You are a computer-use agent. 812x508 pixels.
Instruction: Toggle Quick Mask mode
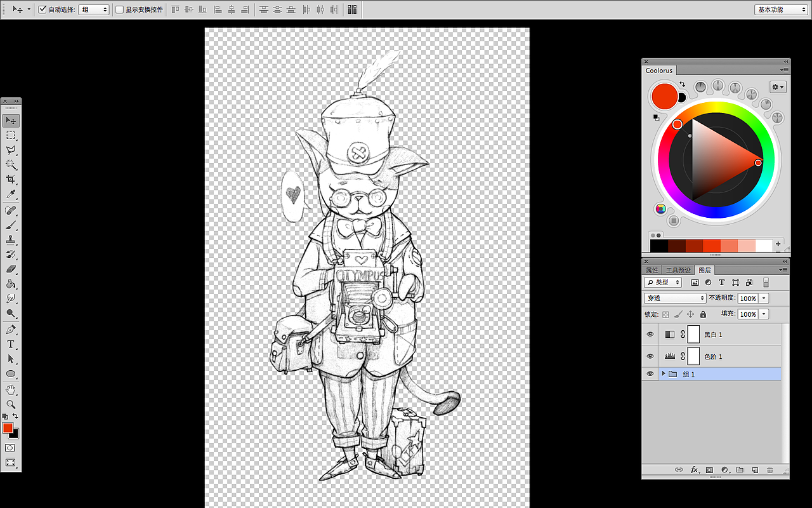(11, 448)
